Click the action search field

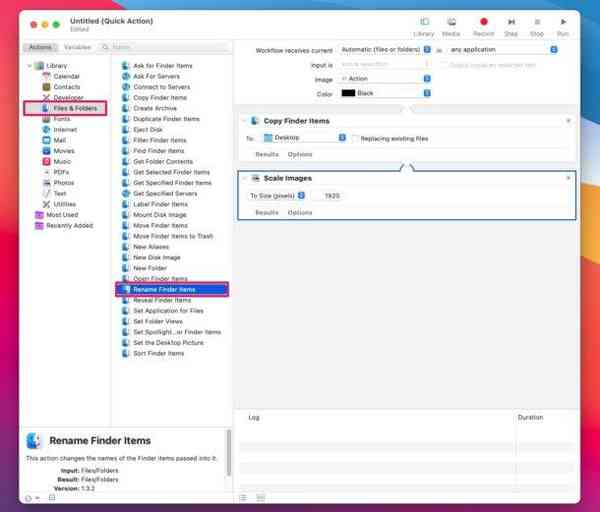(165, 47)
